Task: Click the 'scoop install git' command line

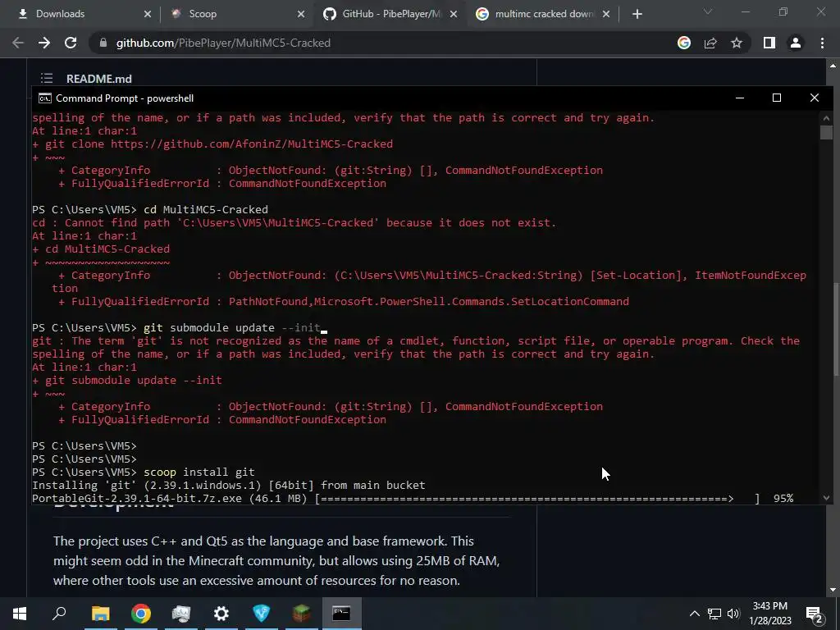Action: (x=143, y=472)
